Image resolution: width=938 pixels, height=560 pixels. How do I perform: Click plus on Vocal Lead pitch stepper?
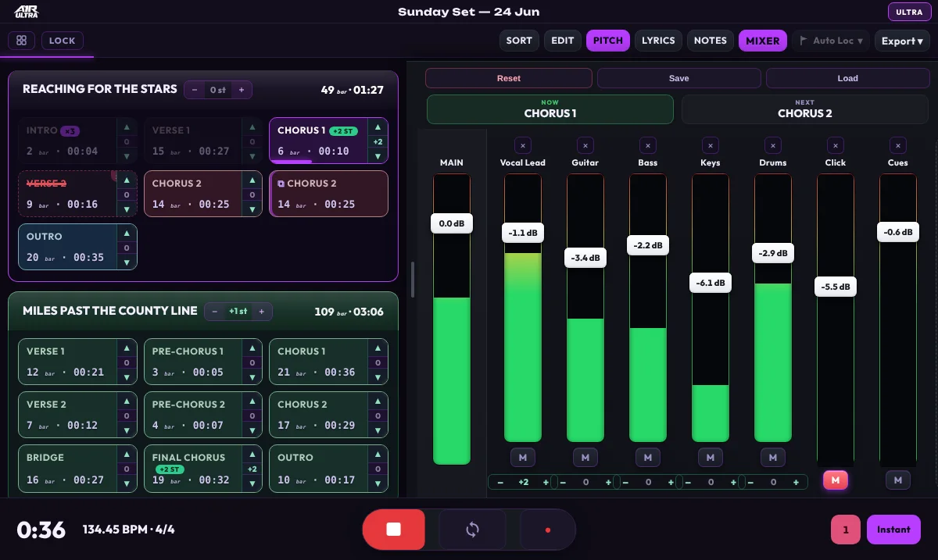click(x=546, y=483)
